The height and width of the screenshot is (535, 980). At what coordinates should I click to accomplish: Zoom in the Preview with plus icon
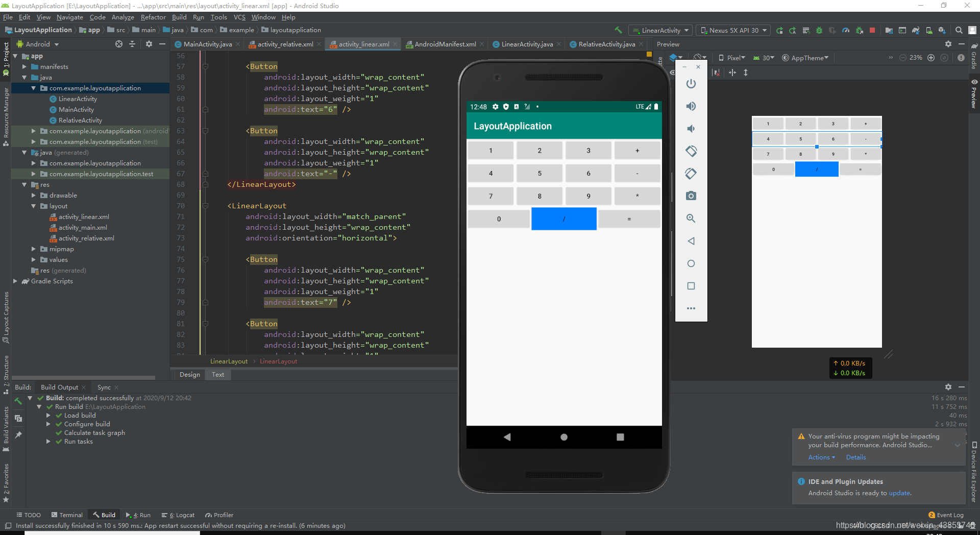pyautogui.click(x=931, y=58)
